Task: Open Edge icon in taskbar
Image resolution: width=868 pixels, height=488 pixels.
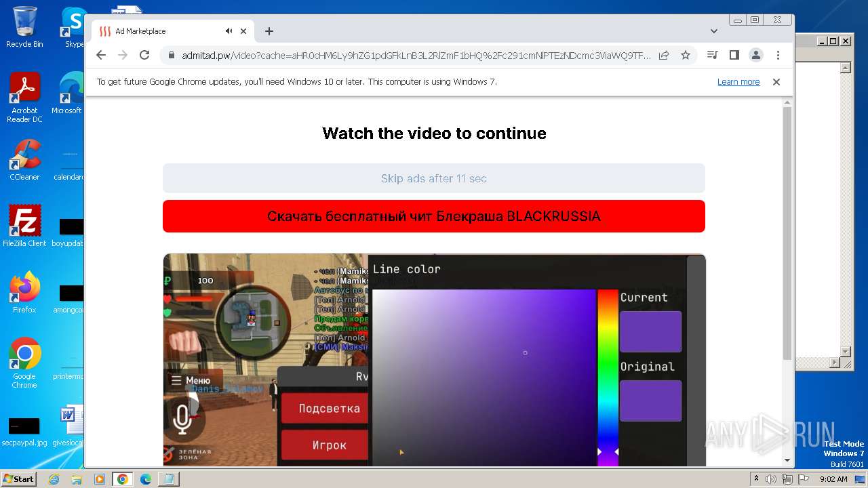Action: pos(145,479)
